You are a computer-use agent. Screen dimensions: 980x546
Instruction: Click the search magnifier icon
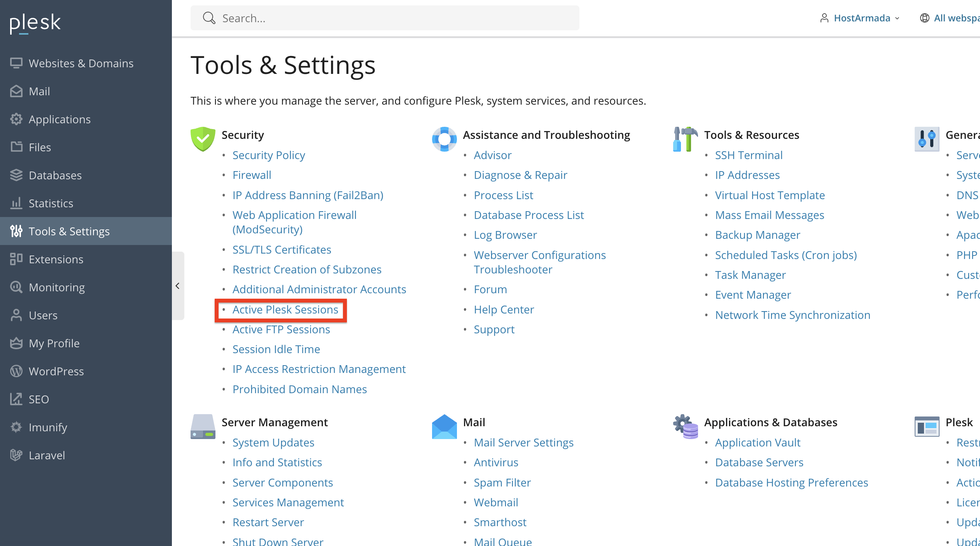coord(209,18)
